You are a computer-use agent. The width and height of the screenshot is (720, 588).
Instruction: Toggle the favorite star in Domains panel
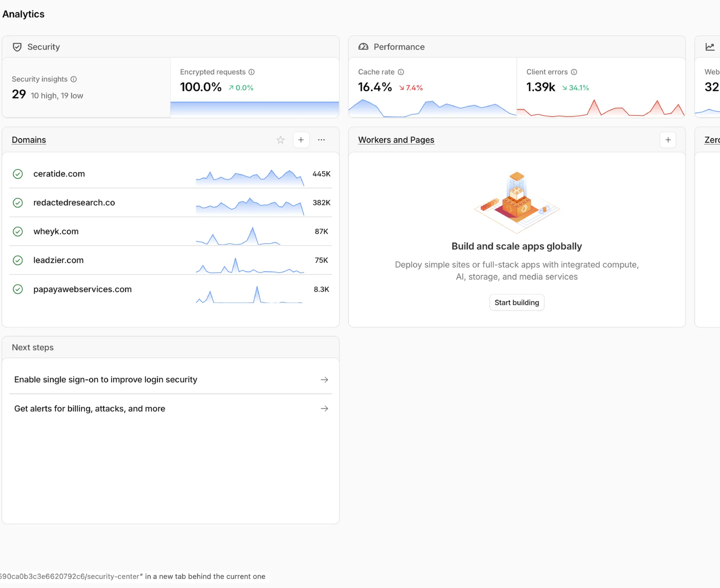[280, 139]
